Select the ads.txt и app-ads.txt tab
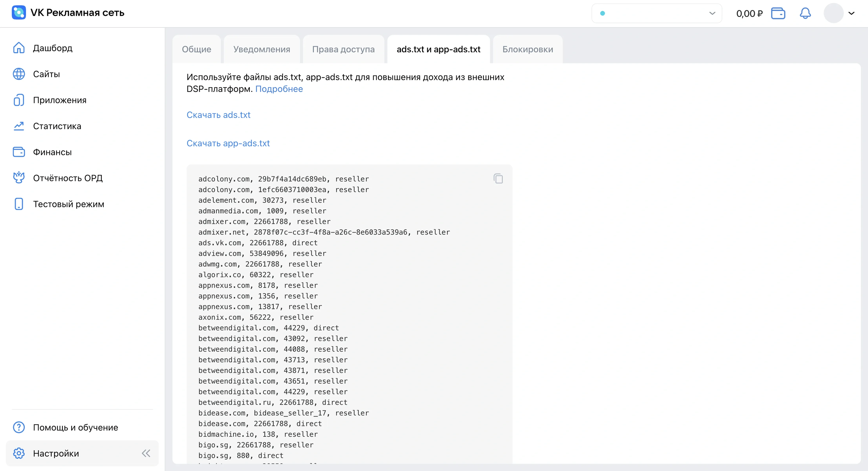Viewport: 868px width, 471px height. click(439, 49)
